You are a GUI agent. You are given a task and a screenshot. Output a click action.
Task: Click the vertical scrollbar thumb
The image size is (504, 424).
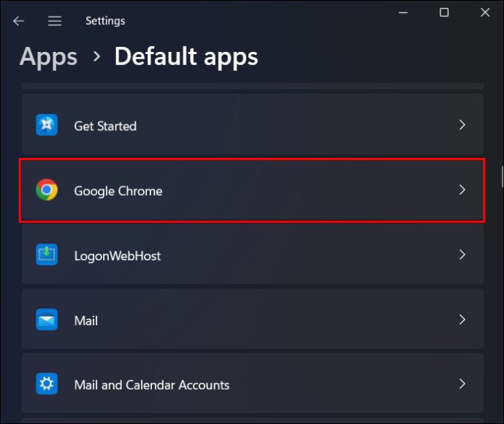501,177
